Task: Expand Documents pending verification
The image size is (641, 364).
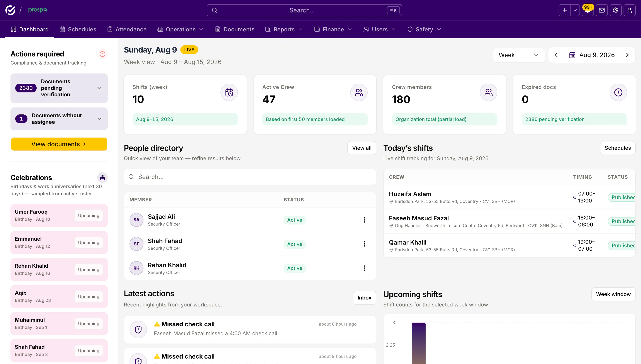Action: [59, 88]
